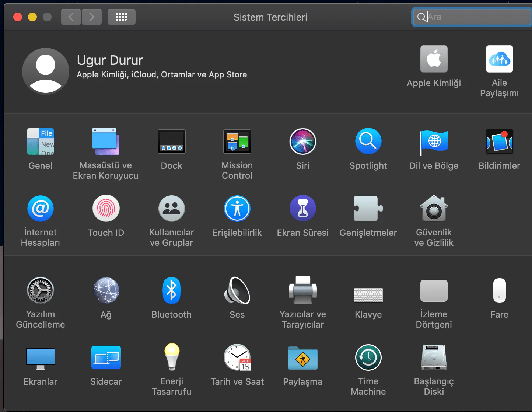This screenshot has width=532, height=412.
Task: Open Mission Control preferences
Action: [x=237, y=142]
